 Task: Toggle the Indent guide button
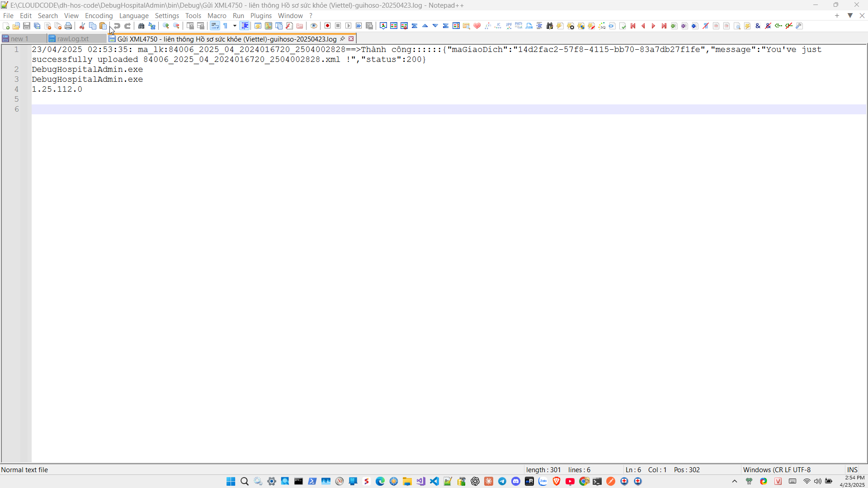245,26
